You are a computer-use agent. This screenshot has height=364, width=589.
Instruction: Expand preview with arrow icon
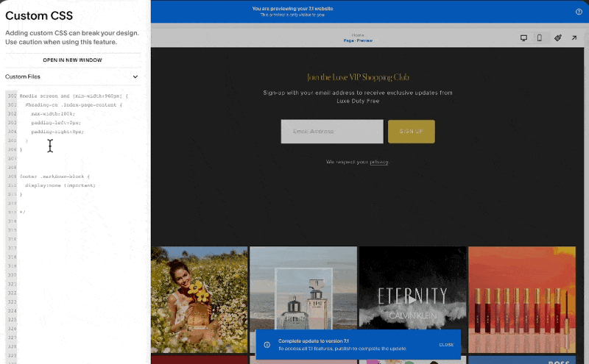coord(574,38)
